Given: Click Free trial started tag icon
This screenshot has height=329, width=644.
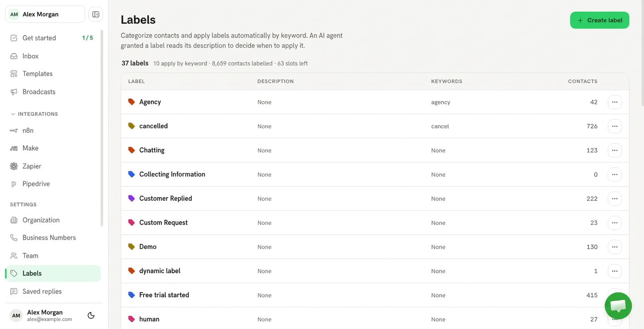Looking at the screenshot, I should click(131, 295).
